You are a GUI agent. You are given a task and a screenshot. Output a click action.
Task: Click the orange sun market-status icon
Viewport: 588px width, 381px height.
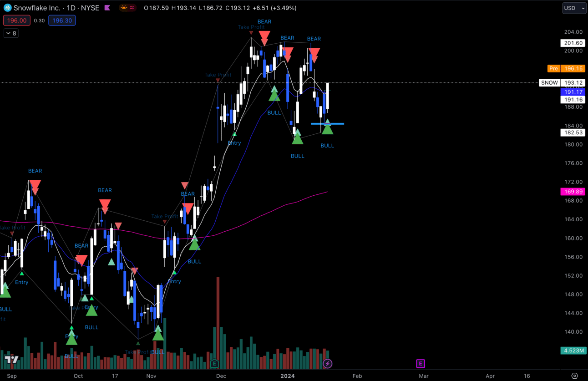point(124,8)
